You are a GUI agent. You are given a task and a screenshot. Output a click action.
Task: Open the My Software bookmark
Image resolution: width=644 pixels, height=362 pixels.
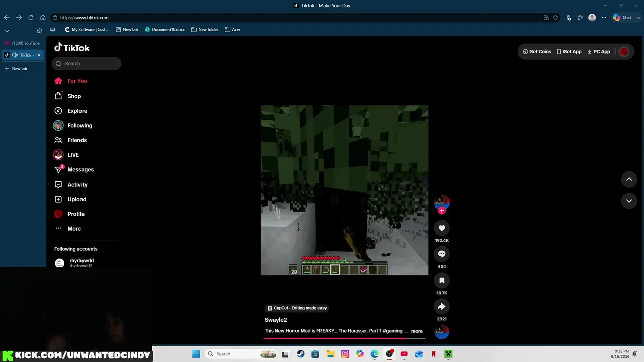click(87, 30)
